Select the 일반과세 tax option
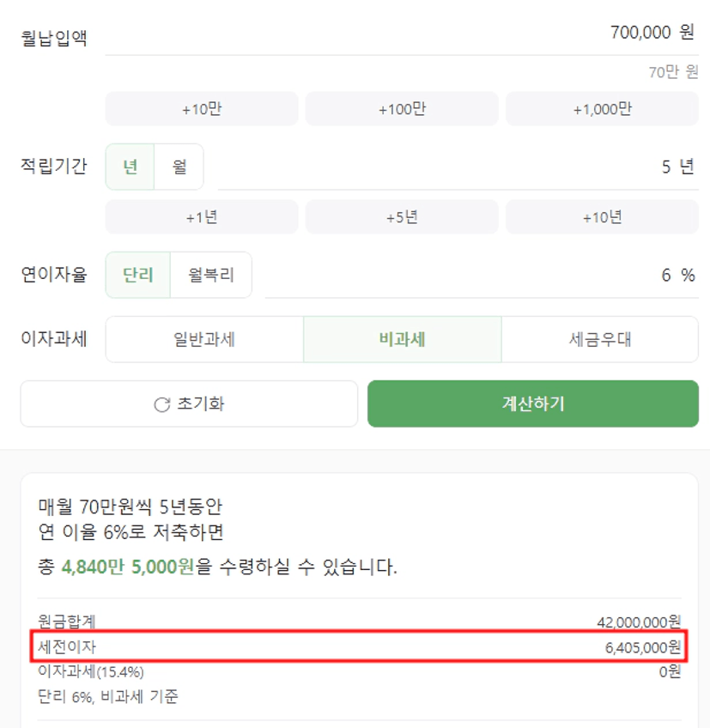 tap(204, 339)
